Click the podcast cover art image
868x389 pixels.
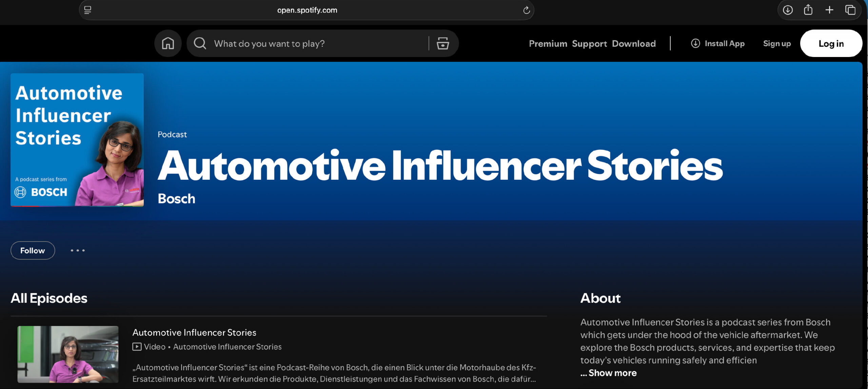(77, 140)
